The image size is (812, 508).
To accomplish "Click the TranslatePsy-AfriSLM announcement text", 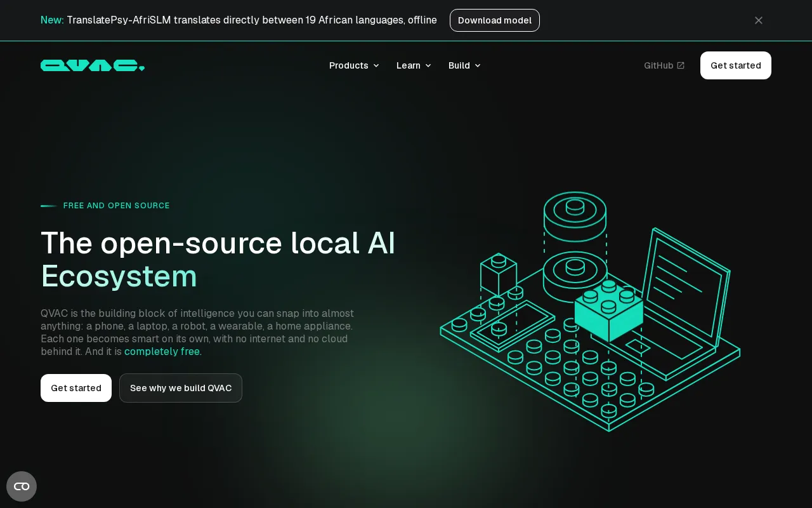I will click(x=252, y=20).
